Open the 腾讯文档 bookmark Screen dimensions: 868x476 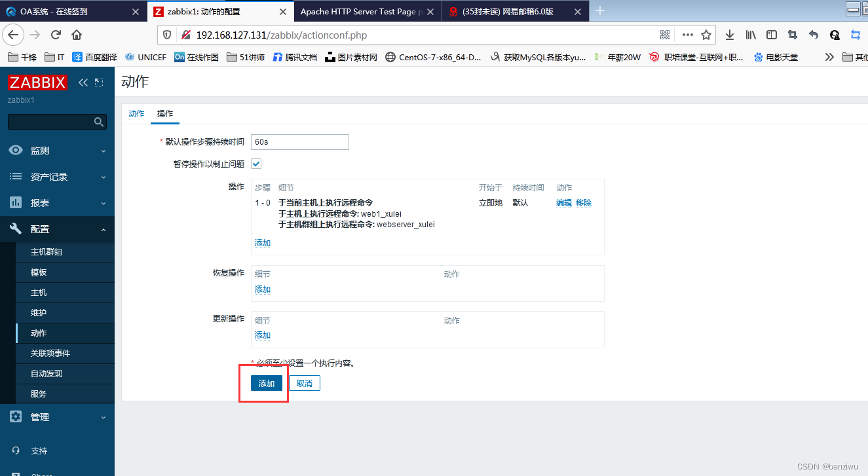[x=295, y=57]
